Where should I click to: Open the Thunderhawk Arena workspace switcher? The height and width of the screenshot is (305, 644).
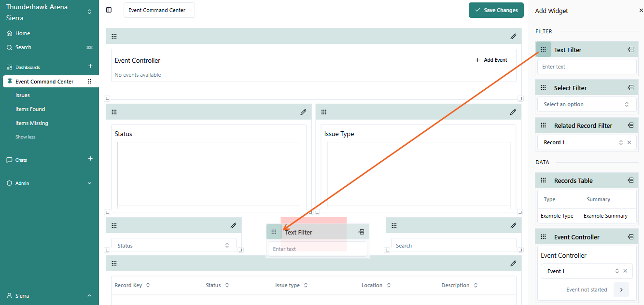coord(89,12)
